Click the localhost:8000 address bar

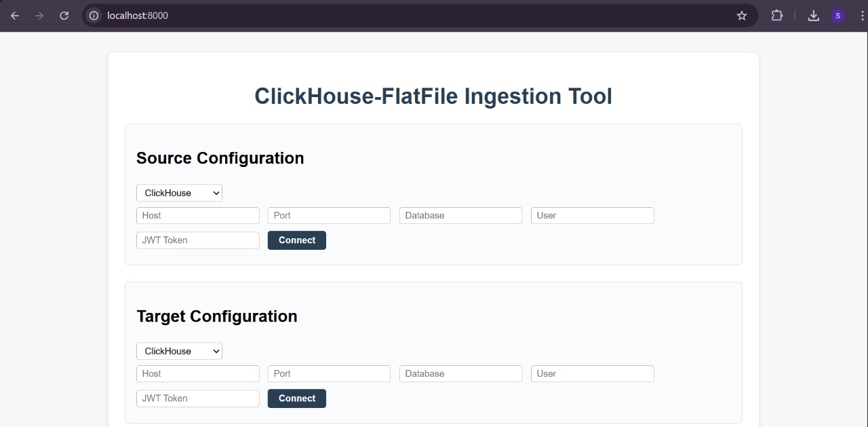(x=407, y=16)
